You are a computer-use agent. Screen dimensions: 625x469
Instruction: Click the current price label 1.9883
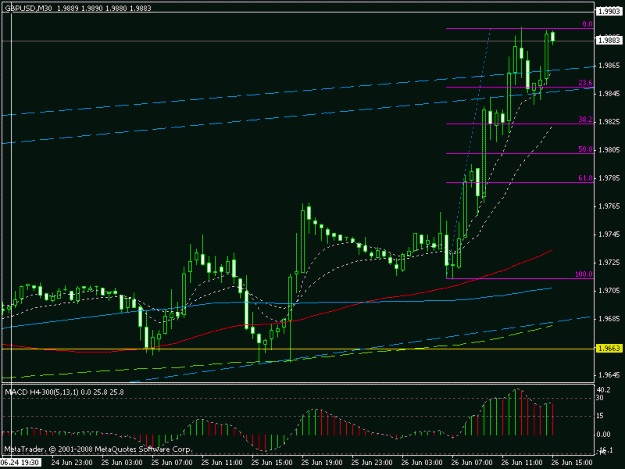[609, 41]
